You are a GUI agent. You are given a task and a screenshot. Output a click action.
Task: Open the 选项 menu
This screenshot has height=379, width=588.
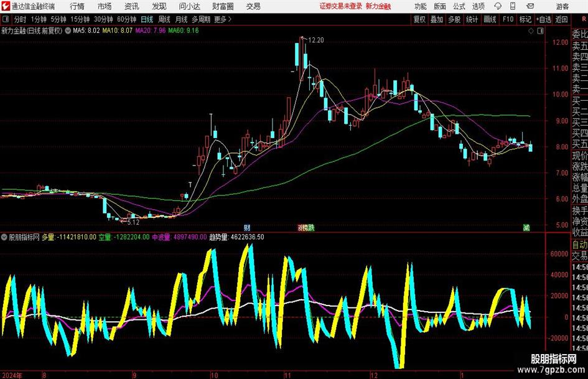478,6
